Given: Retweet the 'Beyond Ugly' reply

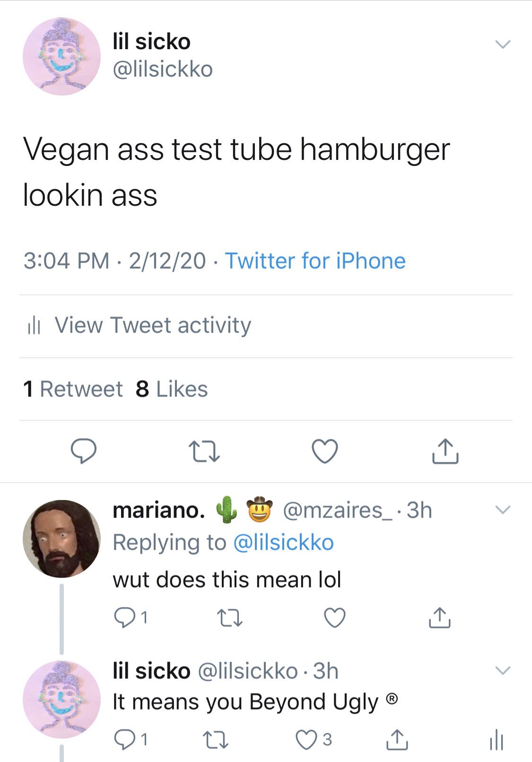Looking at the screenshot, I should tap(217, 739).
